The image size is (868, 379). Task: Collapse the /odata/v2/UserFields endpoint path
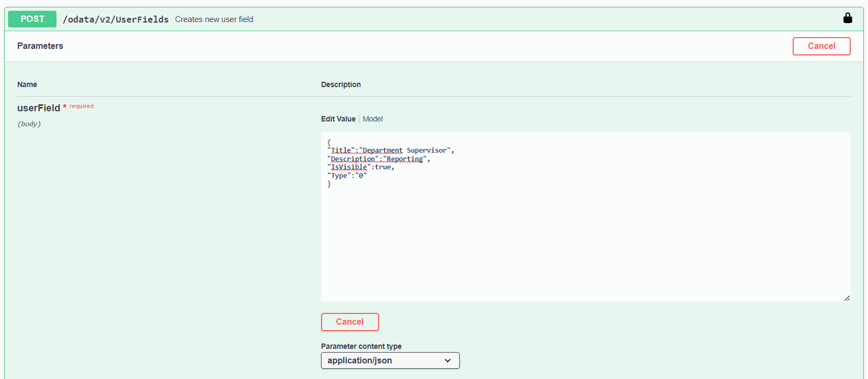(116, 19)
